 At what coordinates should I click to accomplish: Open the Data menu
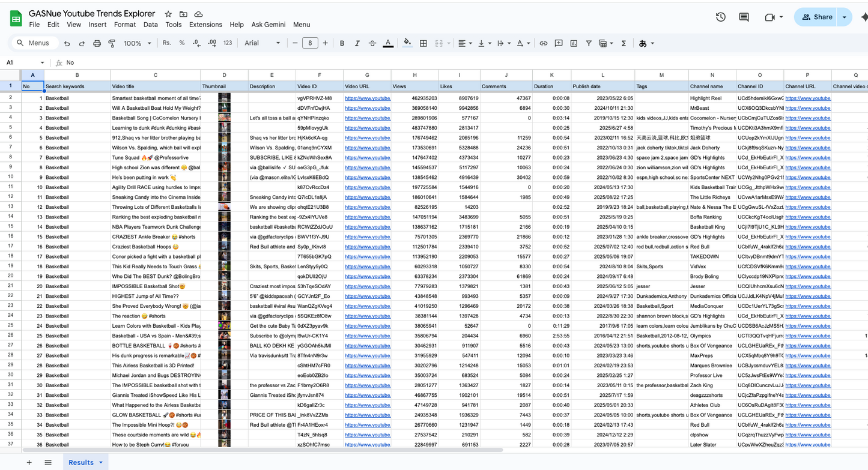coord(151,25)
